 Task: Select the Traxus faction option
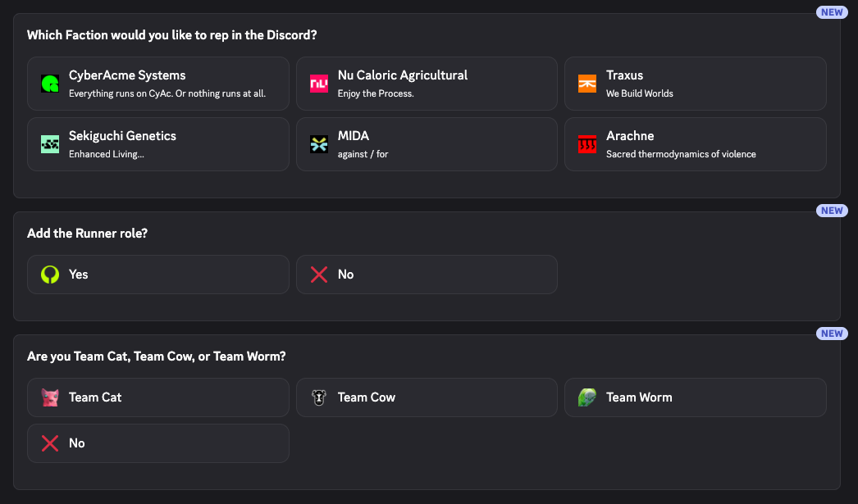tap(695, 83)
